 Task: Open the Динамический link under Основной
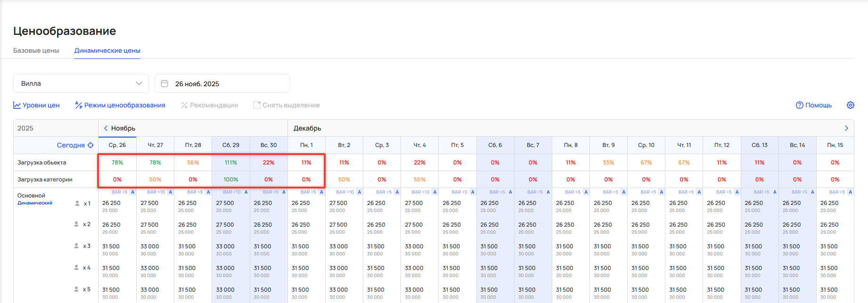tap(35, 203)
